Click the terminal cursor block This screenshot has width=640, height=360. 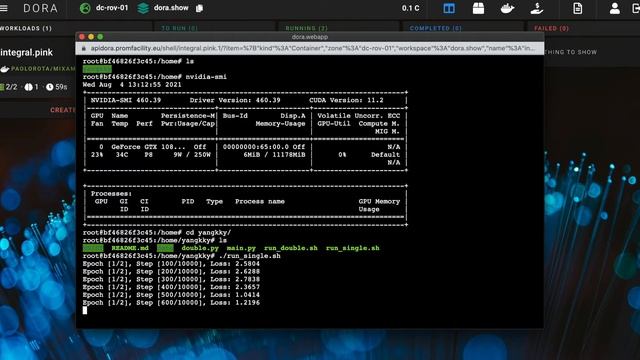click(x=85, y=310)
